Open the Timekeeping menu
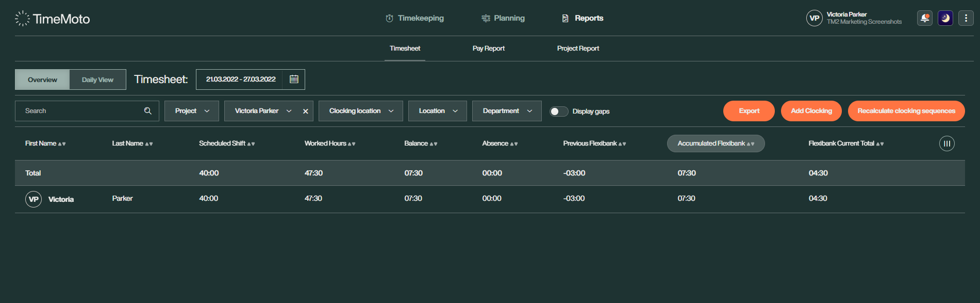Viewport: 980px width, 303px height. point(414,18)
